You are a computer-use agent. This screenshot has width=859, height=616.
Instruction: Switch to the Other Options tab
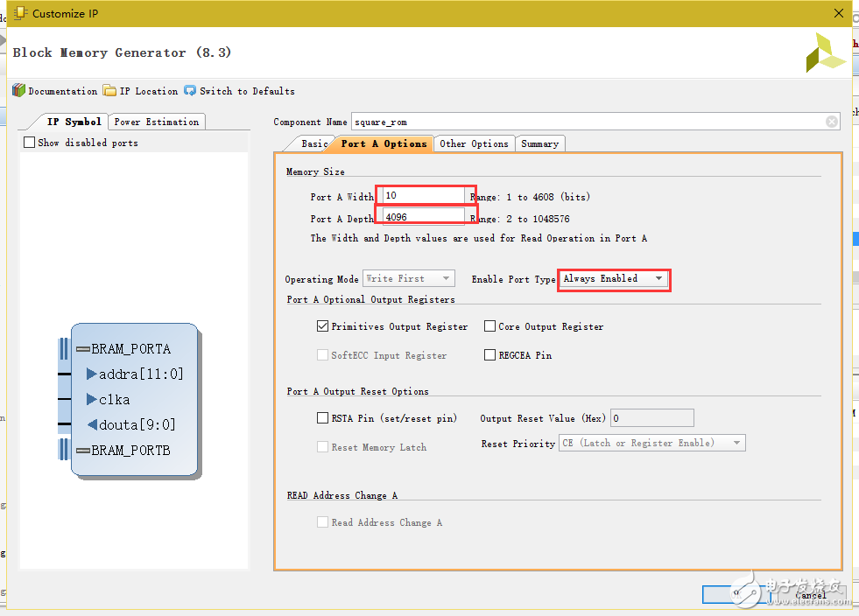pos(474,143)
